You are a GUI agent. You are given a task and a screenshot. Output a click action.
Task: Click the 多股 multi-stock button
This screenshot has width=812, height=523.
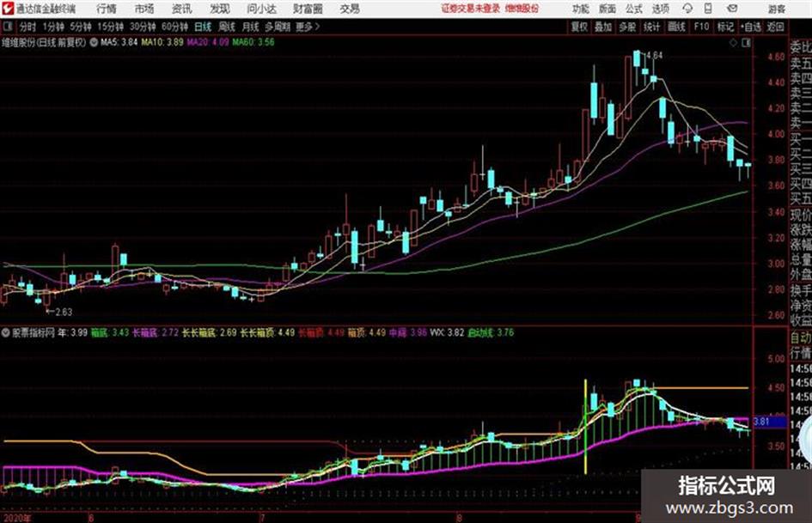[x=627, y=27]
